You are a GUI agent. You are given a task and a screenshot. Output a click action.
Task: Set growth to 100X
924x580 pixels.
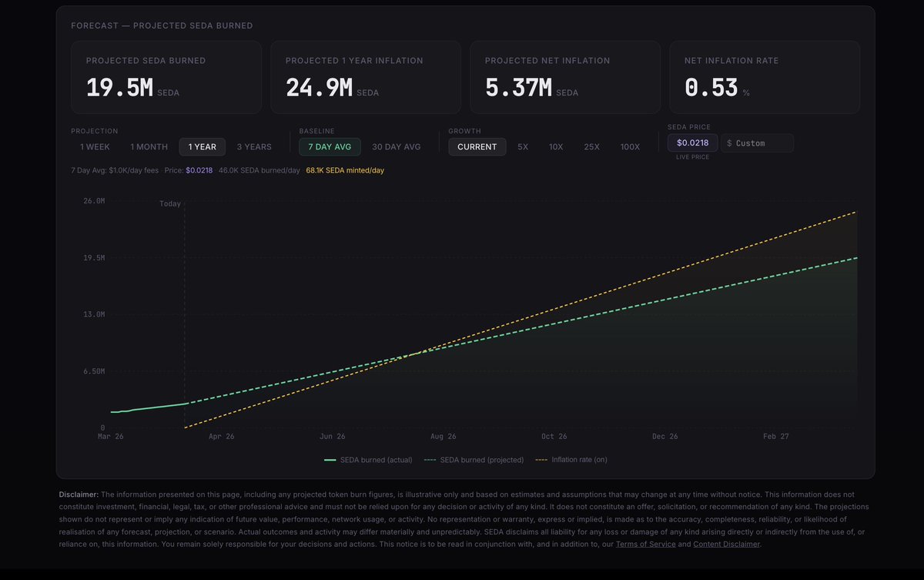click(630, 147)
